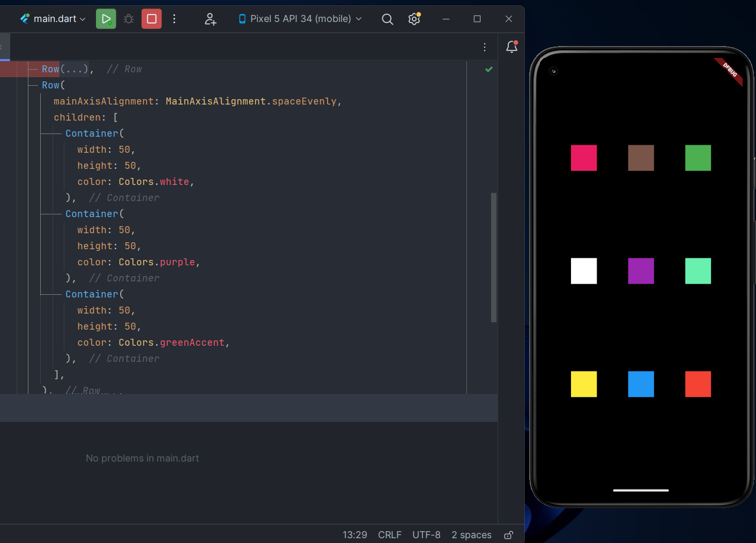Run the app with the green play button
756x543 pixels.
point(106,19)
